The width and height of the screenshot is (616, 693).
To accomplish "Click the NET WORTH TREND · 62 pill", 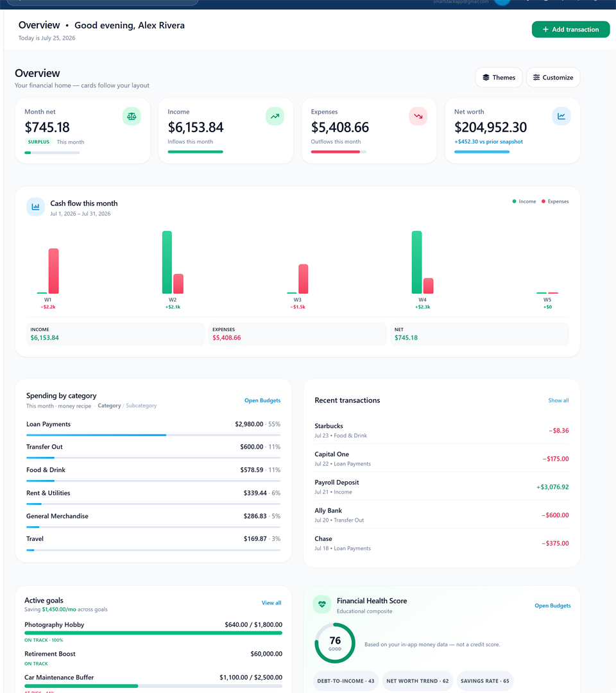I will pyautogui.click(x=417, y=681).
